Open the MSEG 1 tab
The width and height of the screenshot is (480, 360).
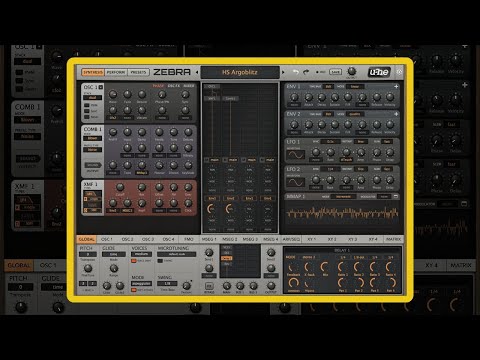pyautogui.click(x=209, y=239)
